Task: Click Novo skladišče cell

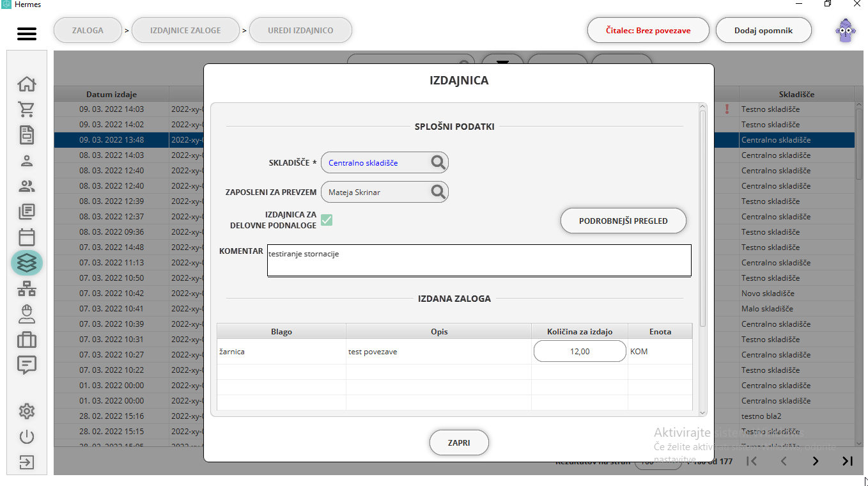Action: [796, 294]
